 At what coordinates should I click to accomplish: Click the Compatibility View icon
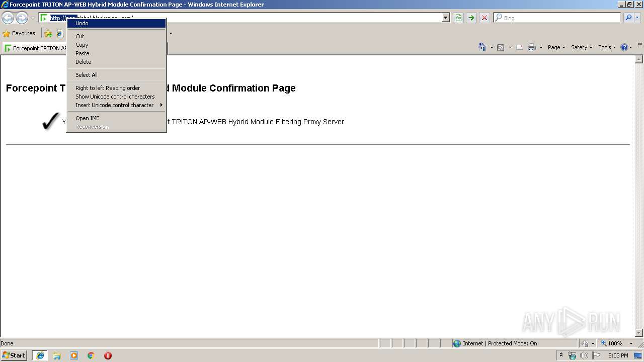tap(458, 18)
